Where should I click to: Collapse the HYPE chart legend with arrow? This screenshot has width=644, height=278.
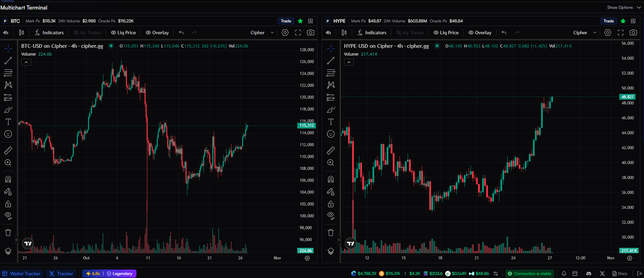coord(349,62)
